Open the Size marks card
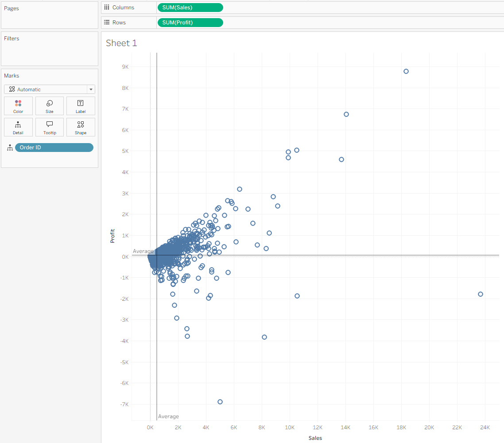Viewport: 504px width, 443px height. 50,106
